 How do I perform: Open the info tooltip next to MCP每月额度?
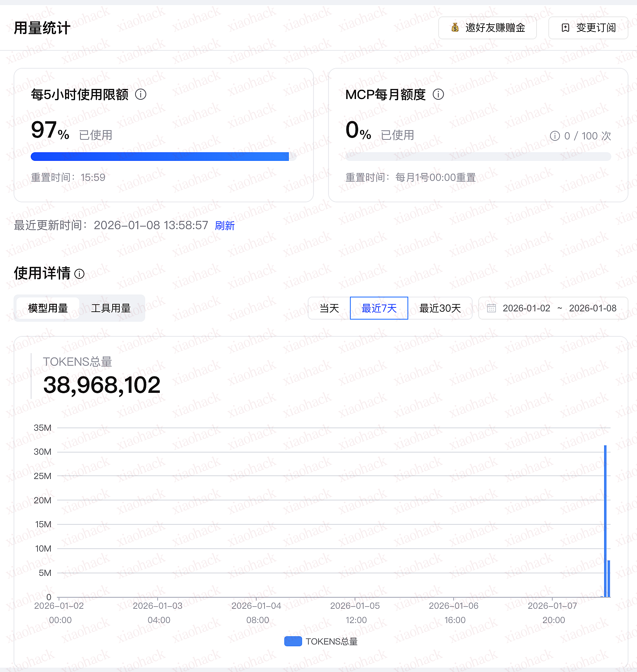pyautogui.click(x=439, y=94)
